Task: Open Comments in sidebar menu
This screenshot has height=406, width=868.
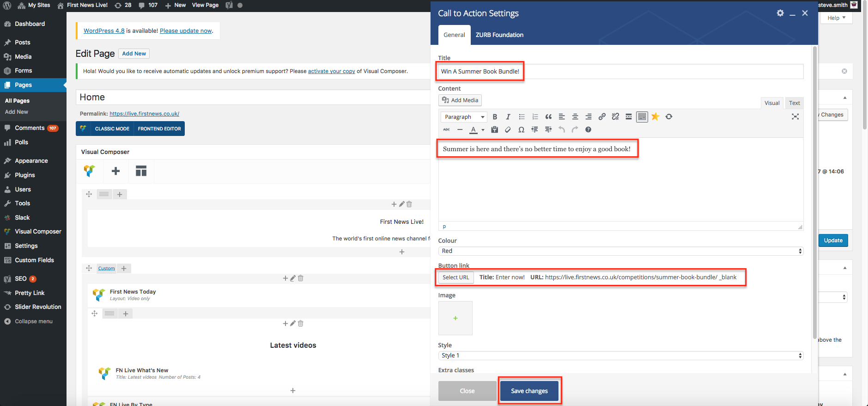Action: (x=33, y=128)
